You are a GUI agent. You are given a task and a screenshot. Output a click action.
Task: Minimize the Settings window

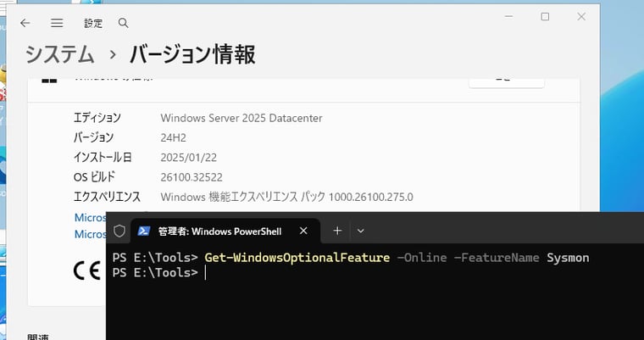pos(509,16)
